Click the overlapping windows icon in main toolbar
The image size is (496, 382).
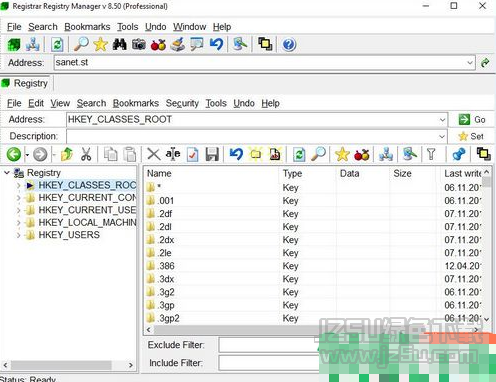tap(265, 44)
